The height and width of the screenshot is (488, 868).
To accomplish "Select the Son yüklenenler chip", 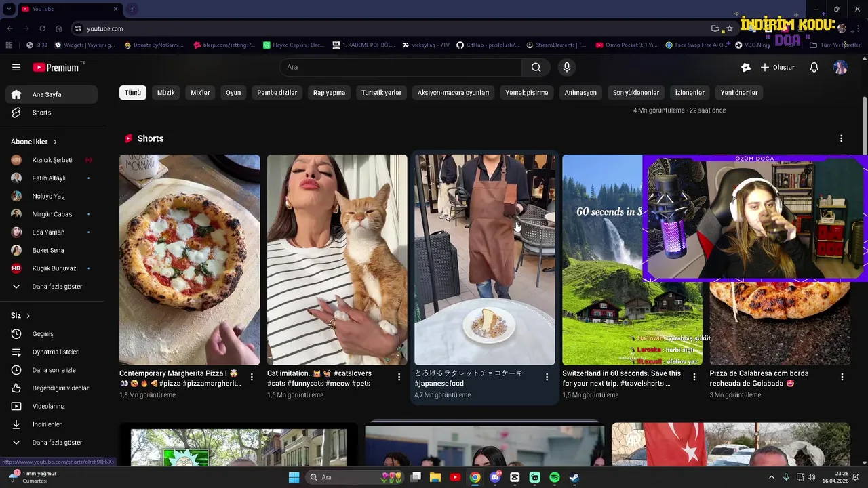I will (x=636, y=92).
